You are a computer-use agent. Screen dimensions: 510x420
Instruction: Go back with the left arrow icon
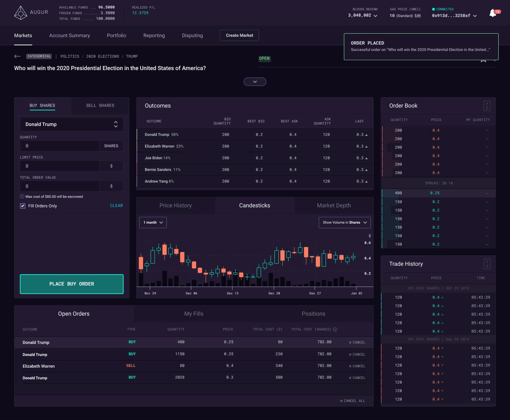17,56
